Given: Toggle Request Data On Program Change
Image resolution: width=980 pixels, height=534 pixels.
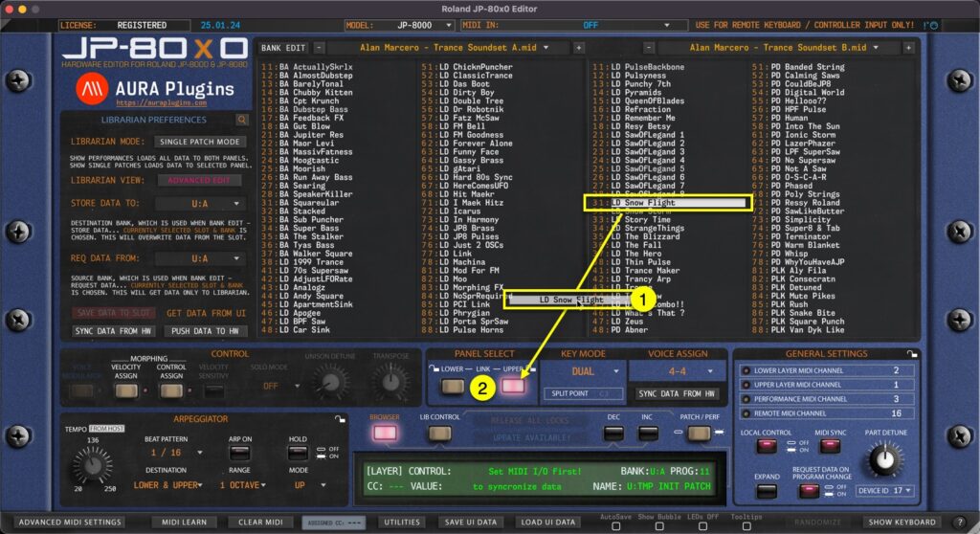Looking at the screenshot, I should [809, 491].
